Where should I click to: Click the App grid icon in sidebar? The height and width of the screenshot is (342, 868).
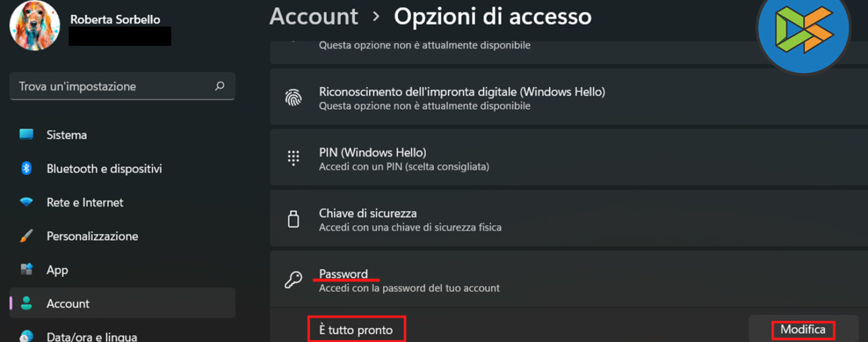point(26,270)
